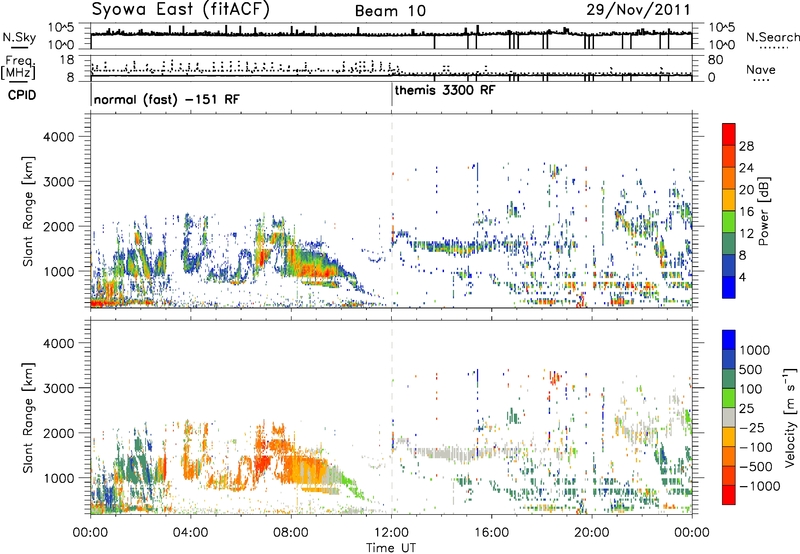Click the date '29/Nov/2011'
This screenshot has width=800, height=554.
[638, 9]
